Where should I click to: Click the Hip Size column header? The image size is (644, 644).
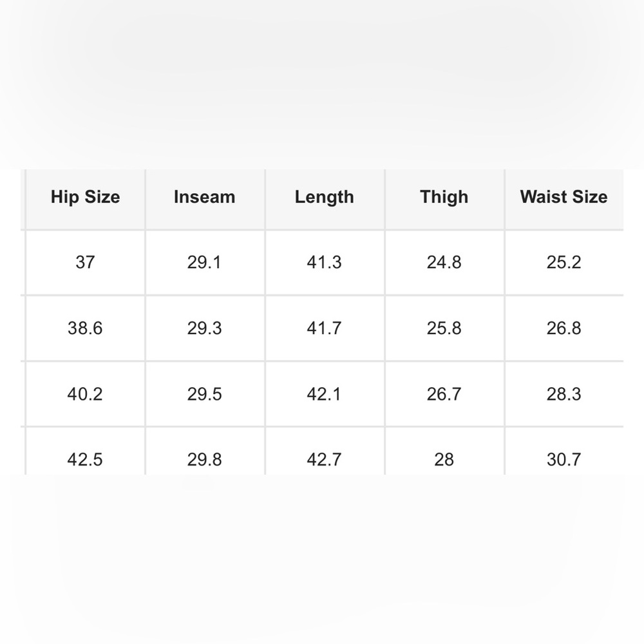85,197
